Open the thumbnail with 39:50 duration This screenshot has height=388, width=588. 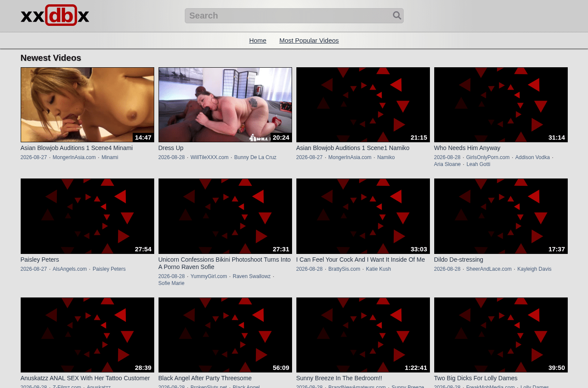(501, 335)
